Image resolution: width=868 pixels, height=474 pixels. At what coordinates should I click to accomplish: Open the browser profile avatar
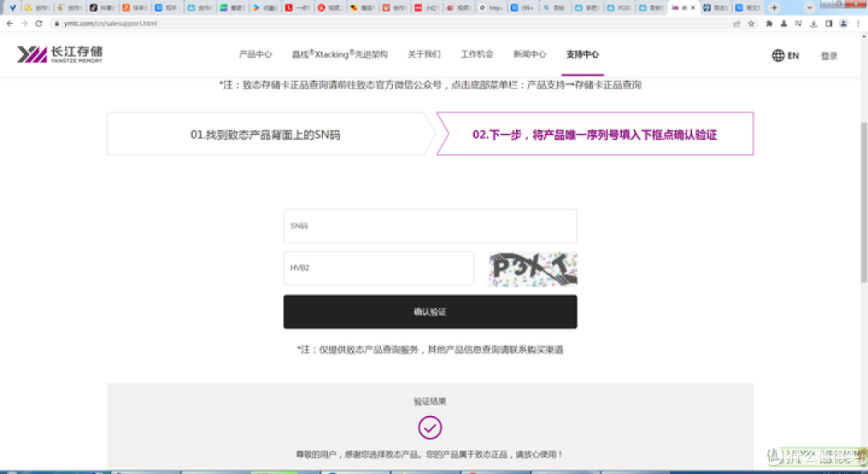843,24
